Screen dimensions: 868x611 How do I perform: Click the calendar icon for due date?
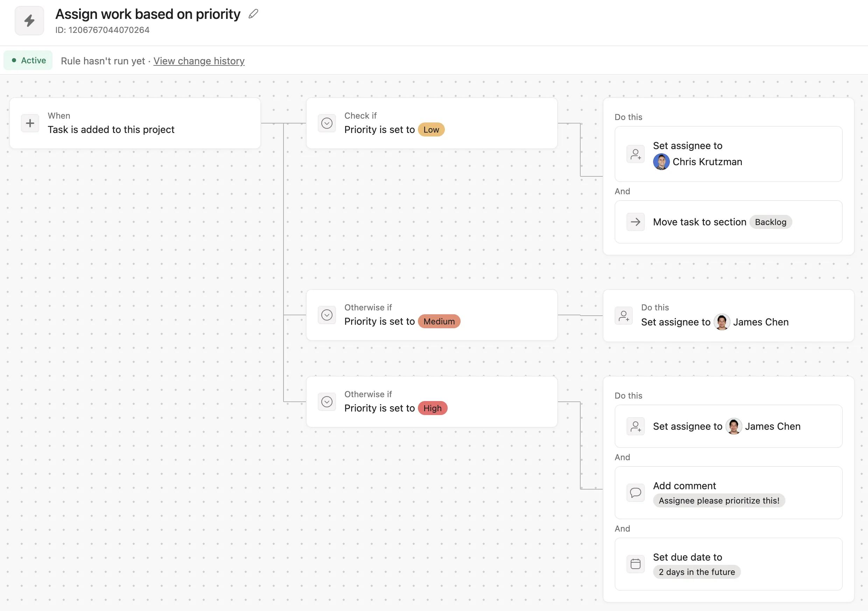point(636,564)
